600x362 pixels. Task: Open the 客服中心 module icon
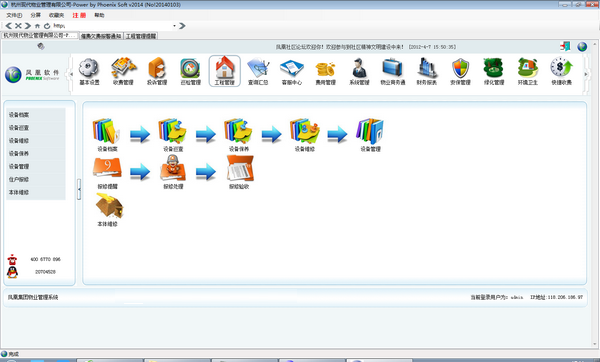[292, 69]
